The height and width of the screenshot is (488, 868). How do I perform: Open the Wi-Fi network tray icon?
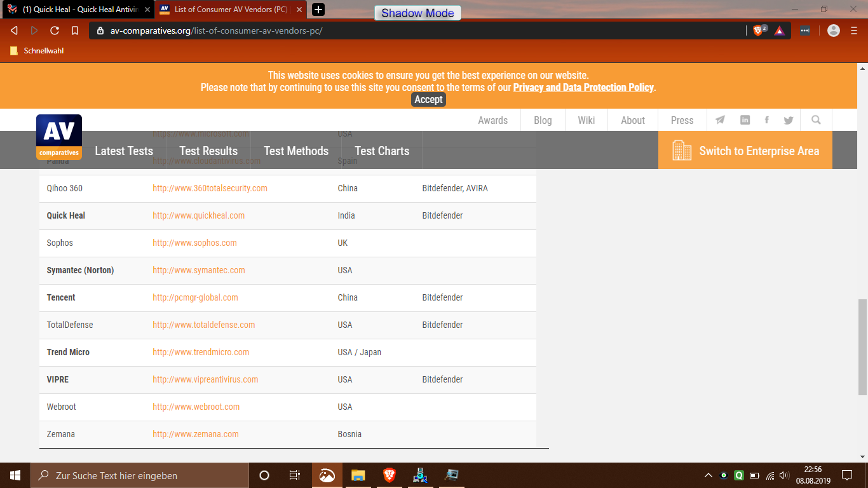pos(770,475)
